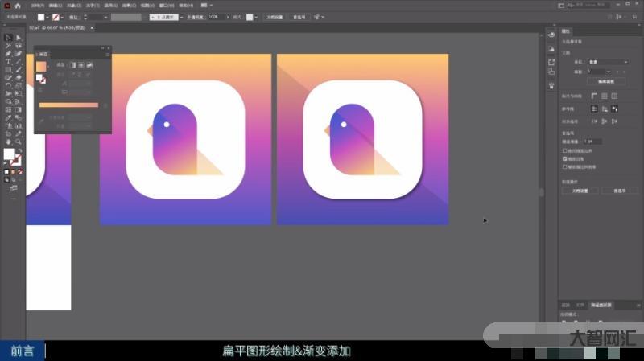Select the Direct Selection tool

[19, 37]
